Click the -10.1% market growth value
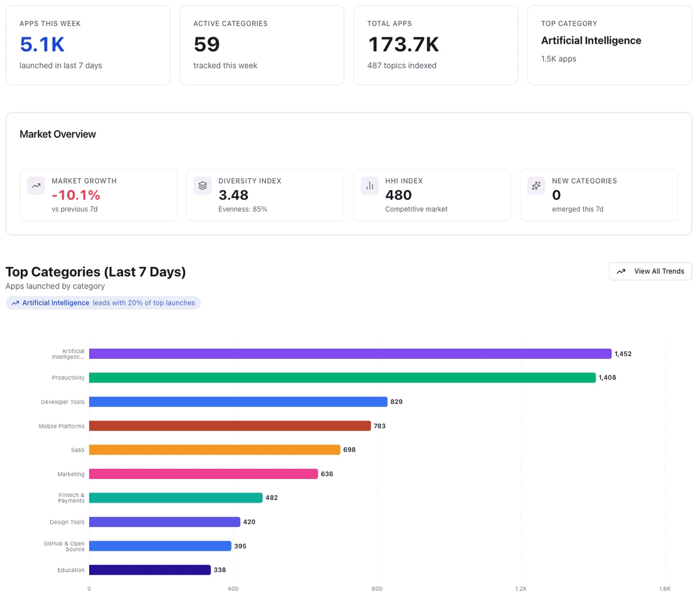This screenshot has width=700, height=598. pyautogui.click(x=76, y=195)
